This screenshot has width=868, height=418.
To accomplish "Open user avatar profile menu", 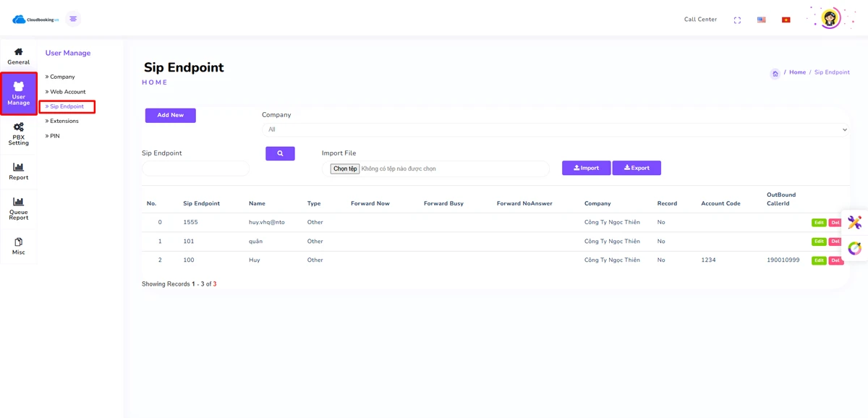I will 830,19.
